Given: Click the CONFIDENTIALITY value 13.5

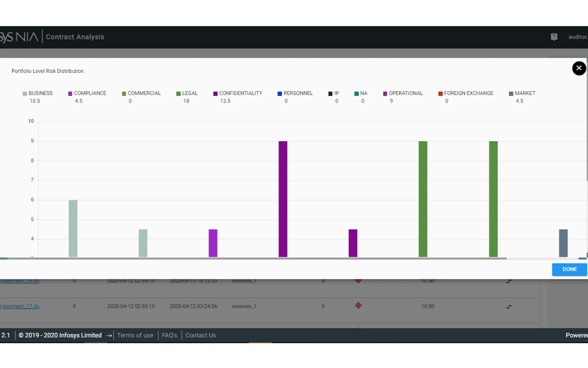Looking at the screenshot, I should pyautogui.click(x=225, y=101).
